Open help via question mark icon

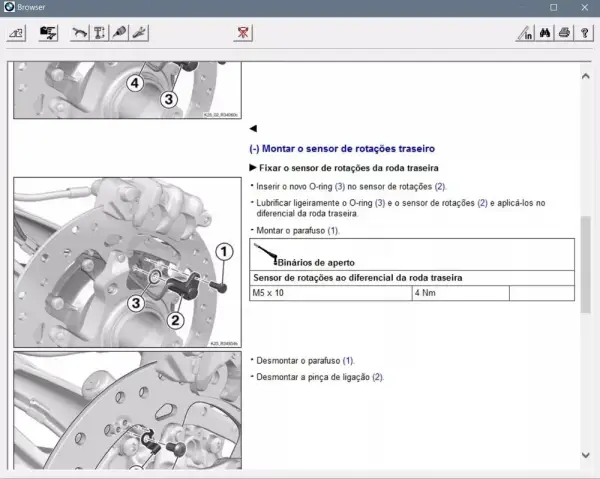click(x=584, y=33)
